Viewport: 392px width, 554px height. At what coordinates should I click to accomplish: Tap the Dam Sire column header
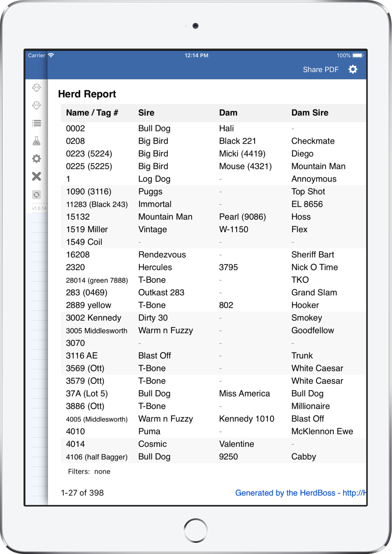point(310,113)
